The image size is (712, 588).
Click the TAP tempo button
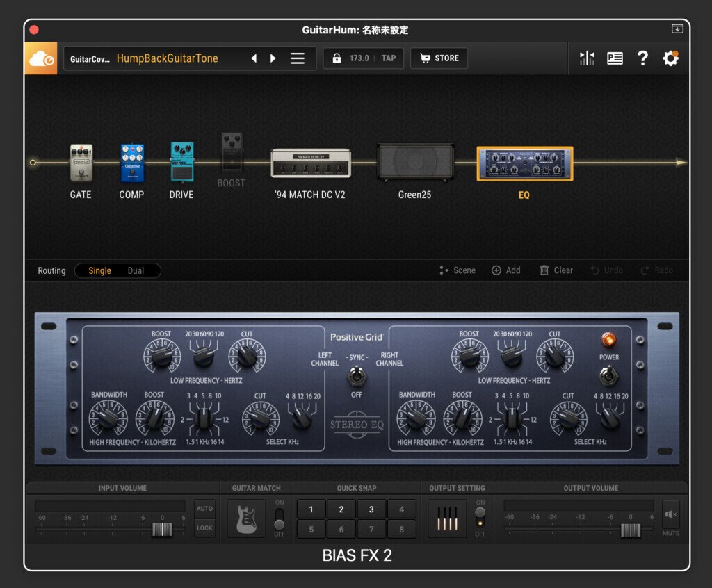(x=389, y=58)
